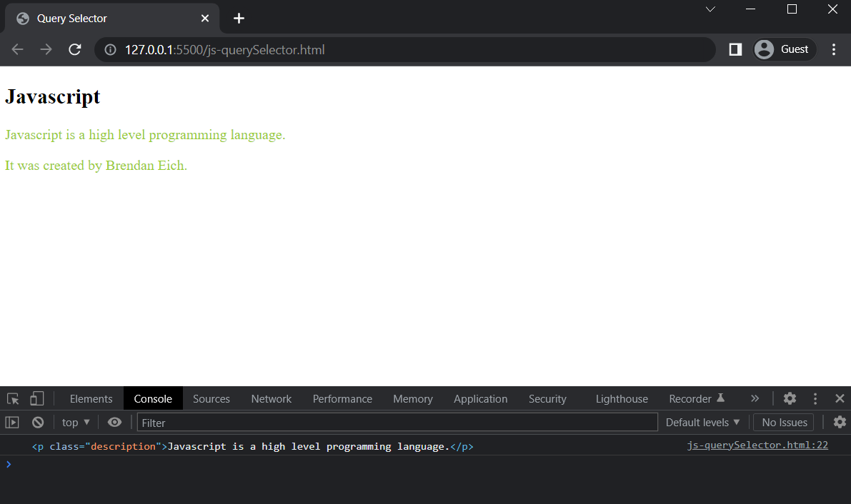This screenshot has width=851, height=504.
Task: Click the No Issues button
Action: click(785, 422)
